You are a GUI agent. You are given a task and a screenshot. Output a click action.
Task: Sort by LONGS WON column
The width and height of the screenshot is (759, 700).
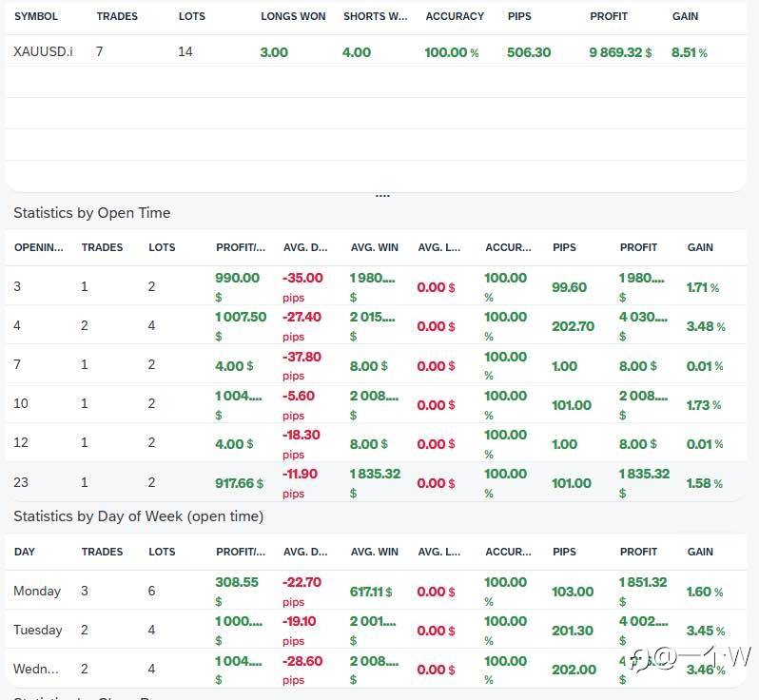click(293, 16)
